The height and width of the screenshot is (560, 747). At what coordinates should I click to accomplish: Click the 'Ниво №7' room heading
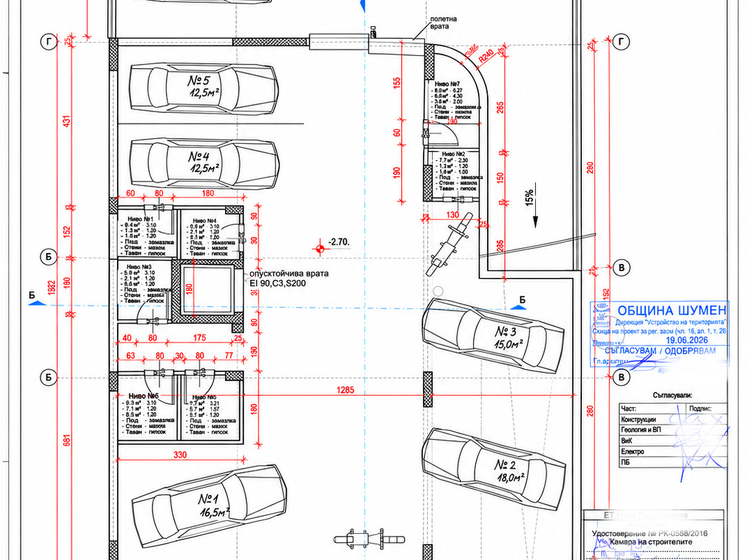(447, 84)
